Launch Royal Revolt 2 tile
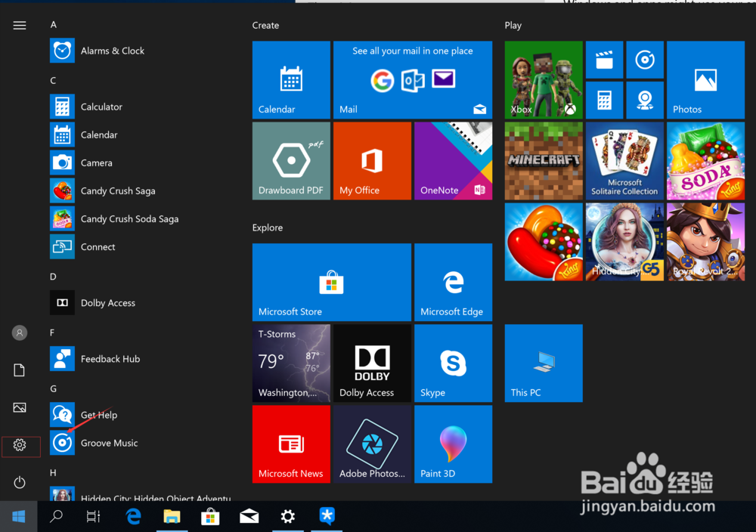Viewport: 756px width, 532px height. coord(706,242)
